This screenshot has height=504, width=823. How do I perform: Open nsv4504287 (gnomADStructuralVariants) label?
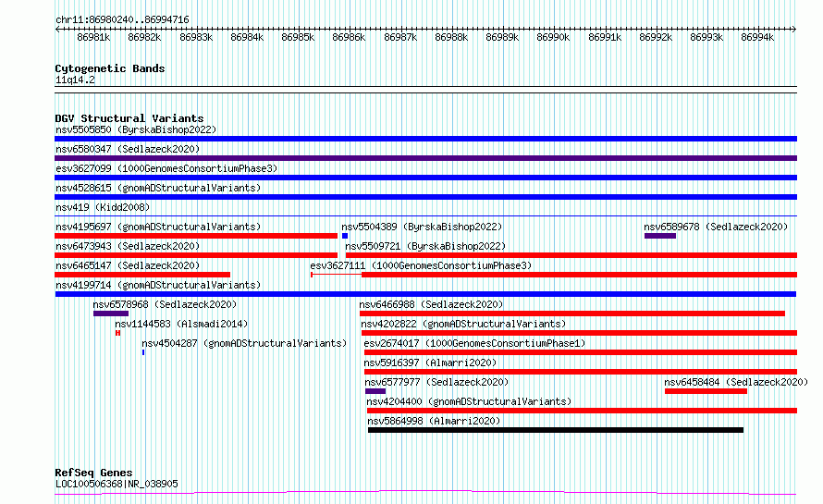pos(244,343)
